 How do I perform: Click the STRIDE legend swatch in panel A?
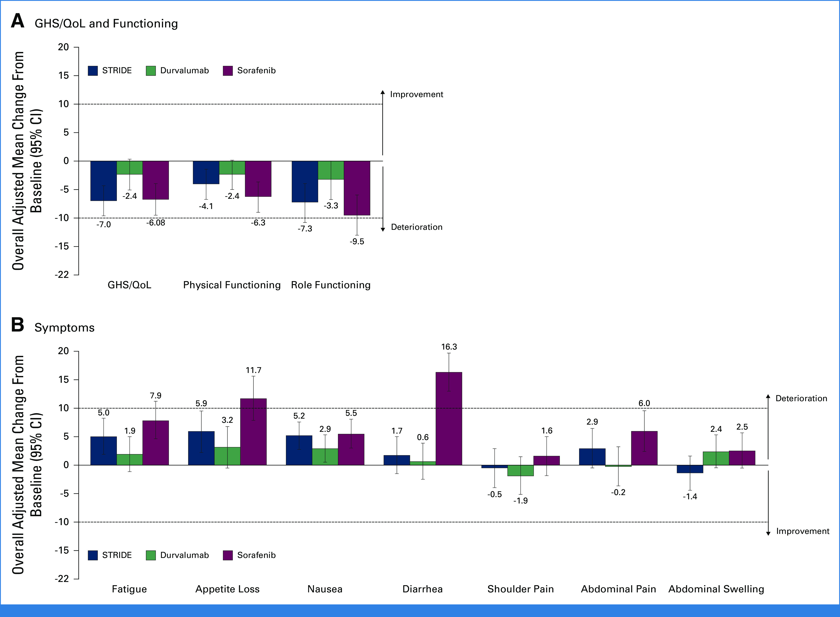pyautogui.click(x=93, y=71)
